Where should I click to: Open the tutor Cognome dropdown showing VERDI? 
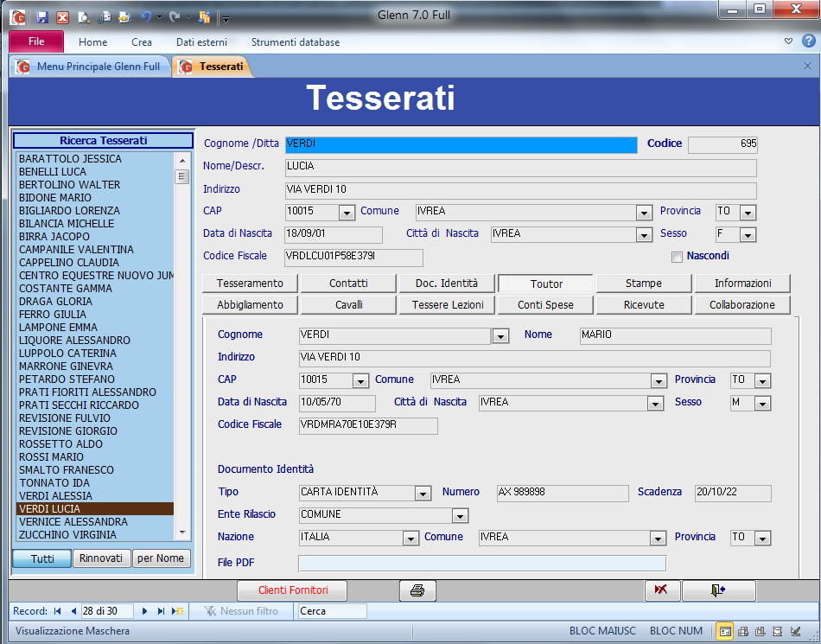(x=500, y=336)
